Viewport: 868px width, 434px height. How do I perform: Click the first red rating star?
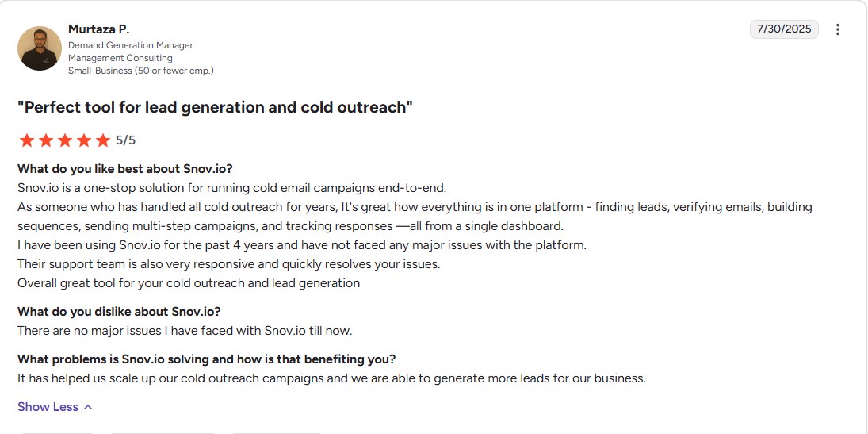(27, 140)
